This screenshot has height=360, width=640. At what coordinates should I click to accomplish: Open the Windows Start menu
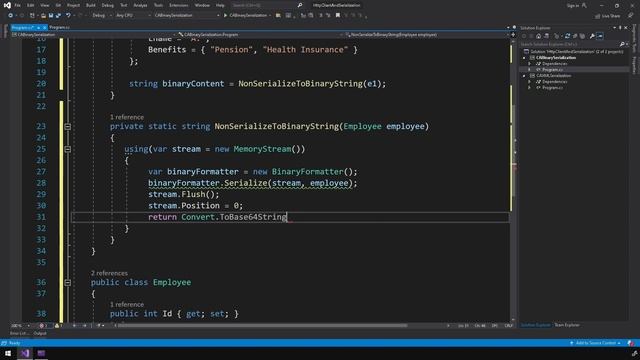click(8, 353)
